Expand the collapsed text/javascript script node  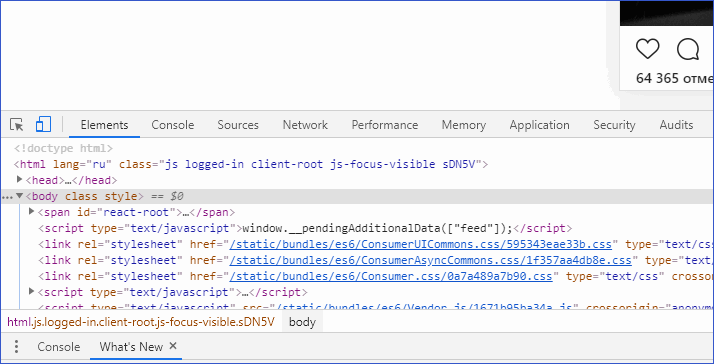31,291
